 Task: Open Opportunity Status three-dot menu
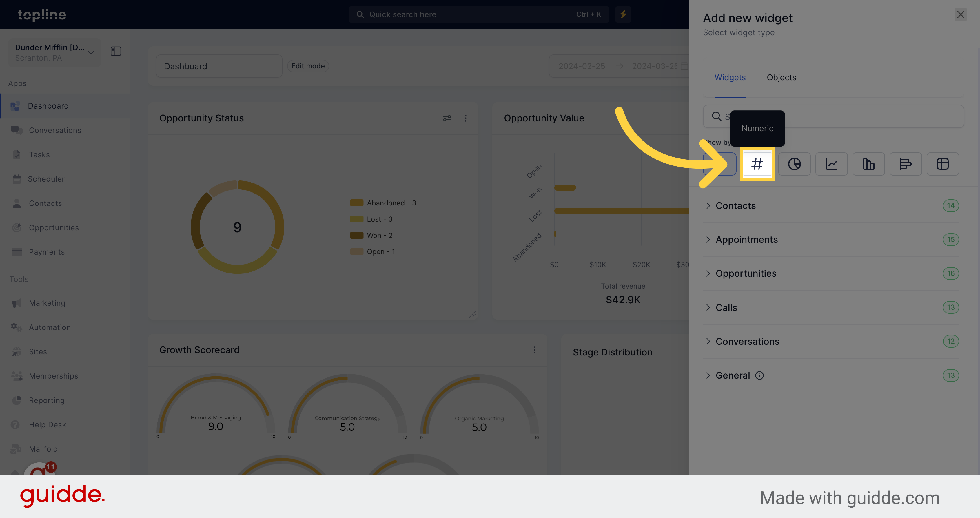465,118
